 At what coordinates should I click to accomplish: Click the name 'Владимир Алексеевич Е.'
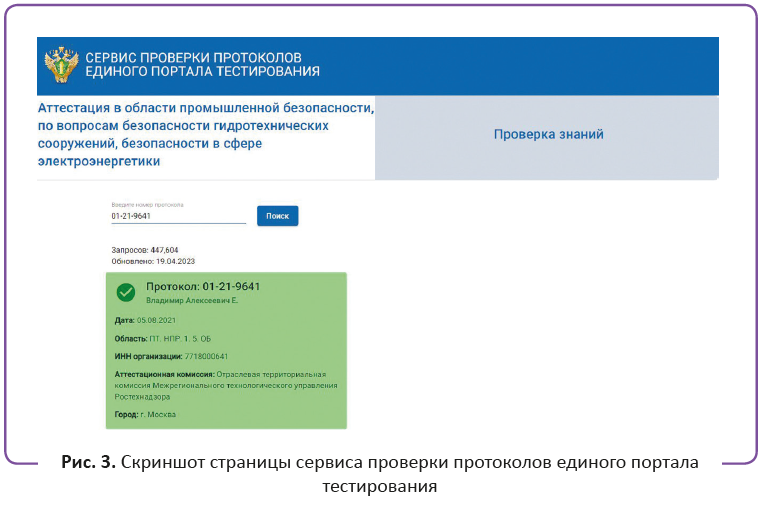[x=192, y=300]
